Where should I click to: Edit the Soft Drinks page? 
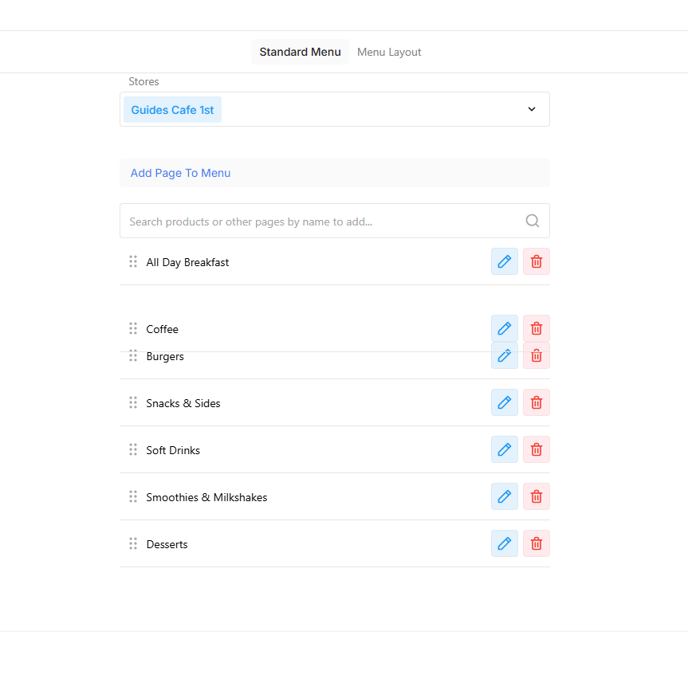504,450
